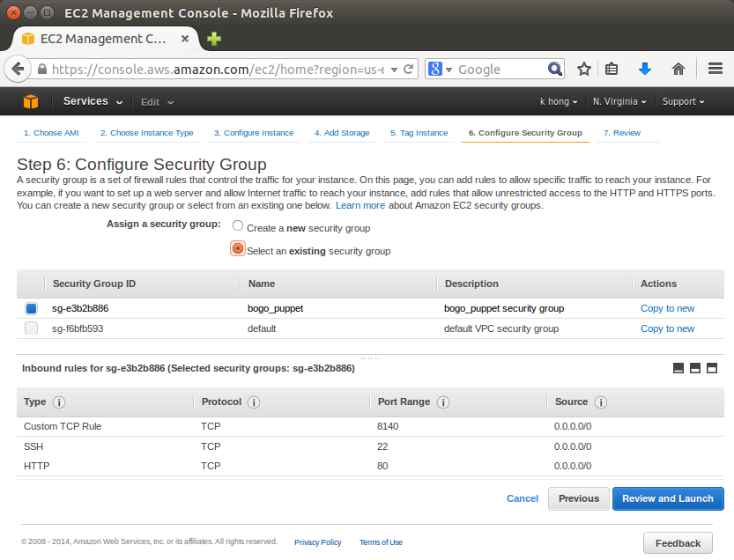Viewport: 734px width, 560px height.
Task: Open the k hong account menu
Action: coord(559,101)
